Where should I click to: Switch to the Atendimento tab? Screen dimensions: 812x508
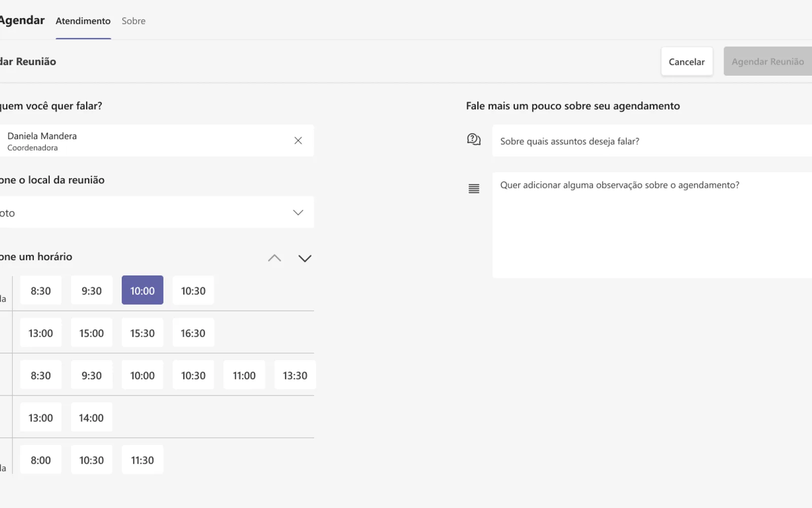[83, 21]
